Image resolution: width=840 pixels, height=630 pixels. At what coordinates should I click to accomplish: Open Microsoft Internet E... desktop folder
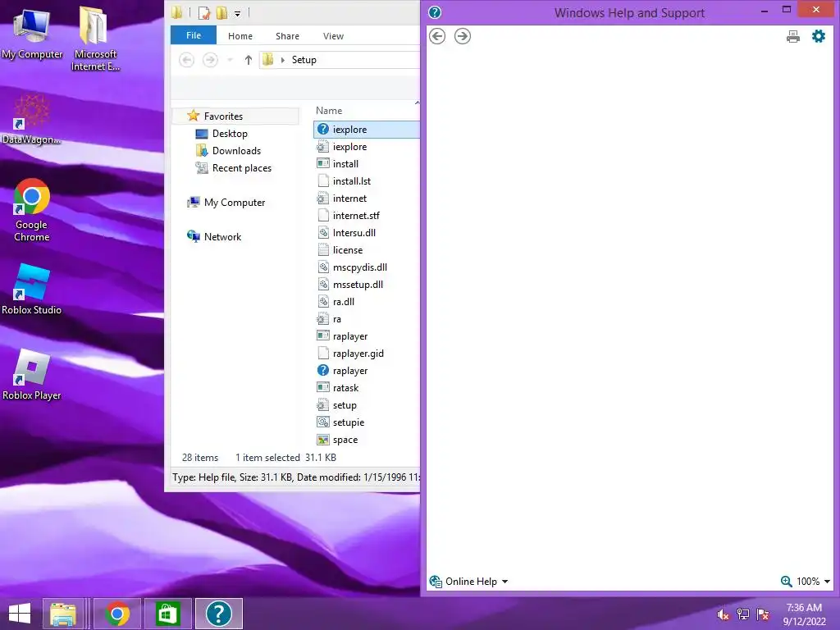95,39
